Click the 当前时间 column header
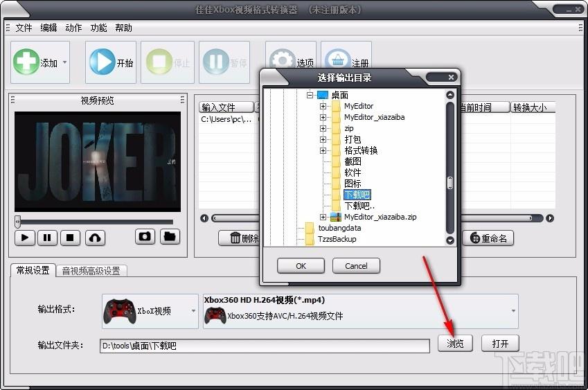This screenshot has height=390, width=588. coord(485,107)
